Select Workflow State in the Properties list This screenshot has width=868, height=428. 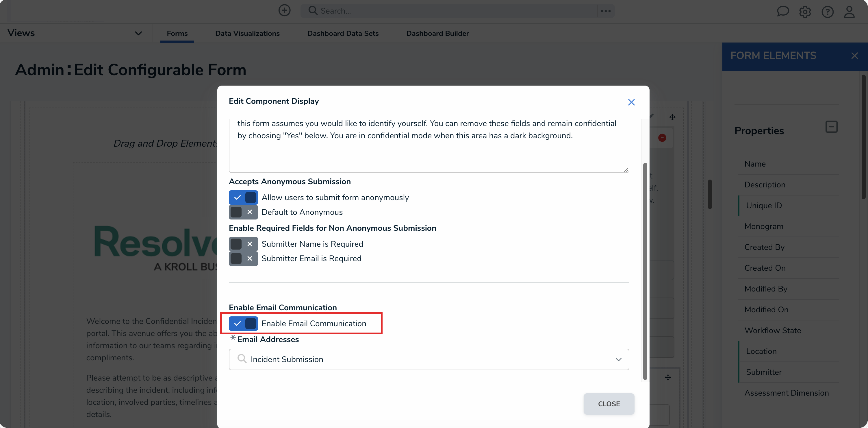(x=772, y=330)
